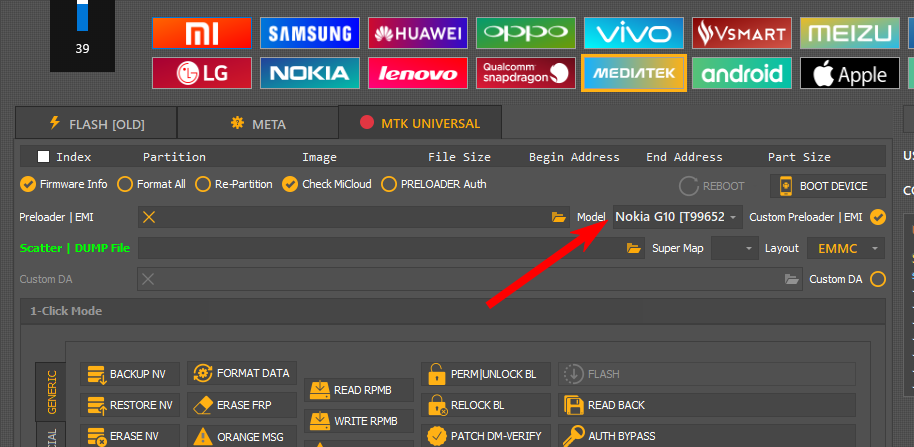Click the Partition column header
914x447 pixels.
pos(174,157)
